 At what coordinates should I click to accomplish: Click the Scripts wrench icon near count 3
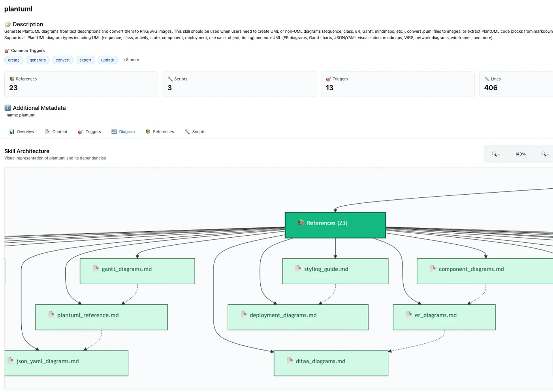[170, 79]
